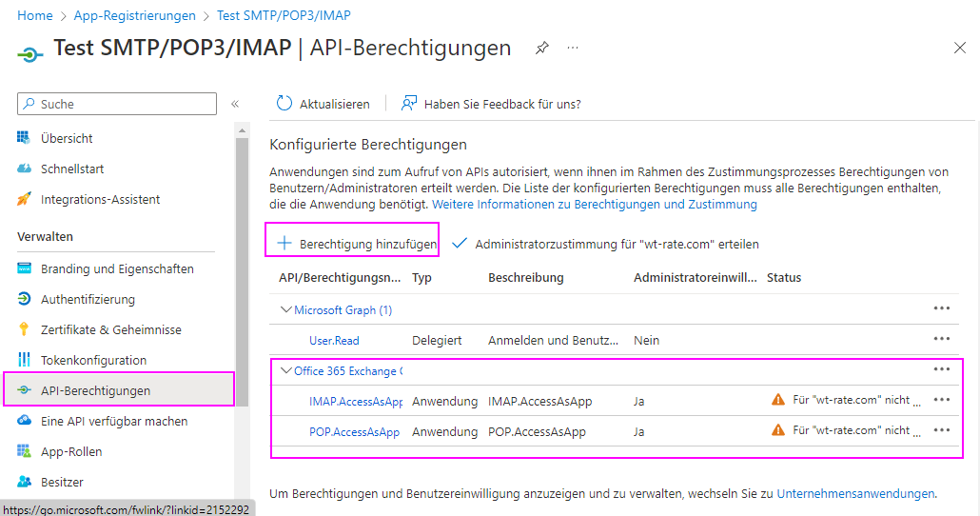Open the User.Read permission link
The image size is (980, 516).
click(x=334, y=341)
